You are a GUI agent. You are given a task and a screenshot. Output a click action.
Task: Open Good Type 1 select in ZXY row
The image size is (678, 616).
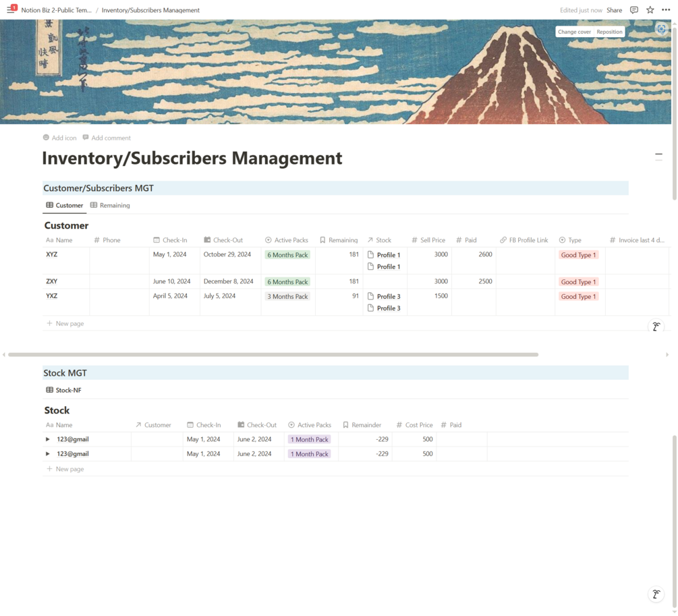(x=579, y=281)
